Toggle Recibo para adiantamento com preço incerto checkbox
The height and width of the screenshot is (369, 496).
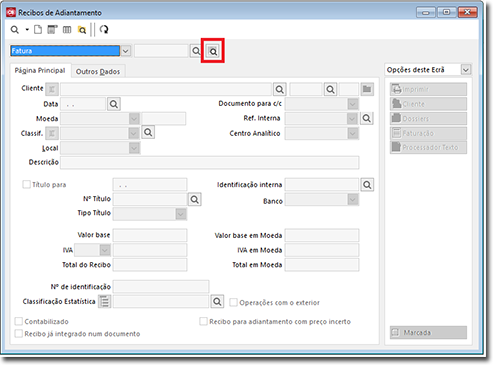[203, 321]
